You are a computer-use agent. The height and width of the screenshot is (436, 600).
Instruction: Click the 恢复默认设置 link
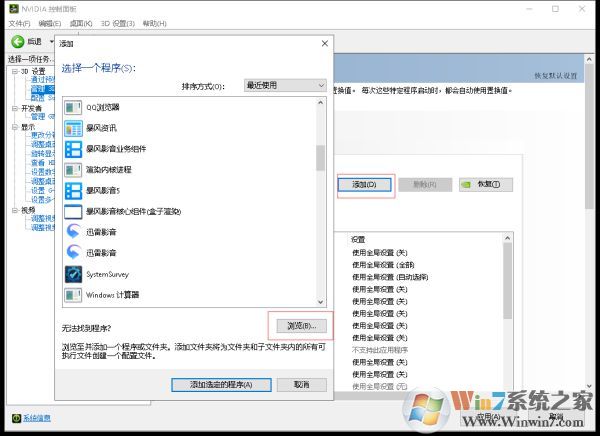click(x=556, y=76)
